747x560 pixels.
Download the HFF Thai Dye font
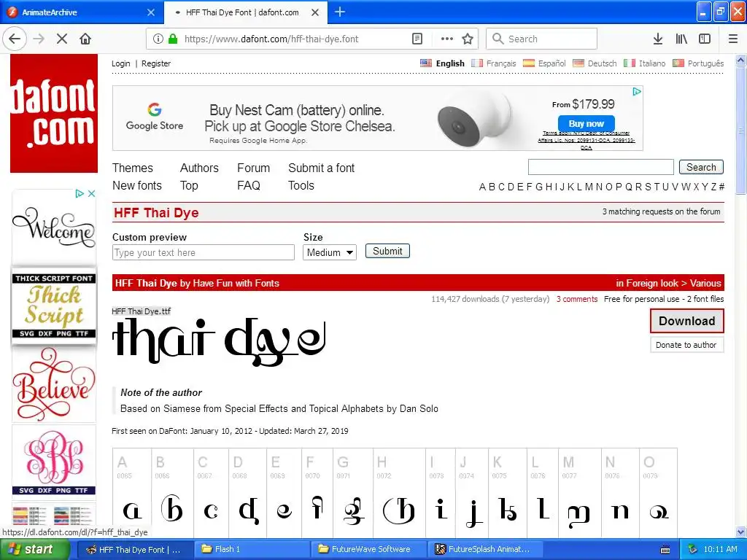pyautogui.click(x=686, y=321)
